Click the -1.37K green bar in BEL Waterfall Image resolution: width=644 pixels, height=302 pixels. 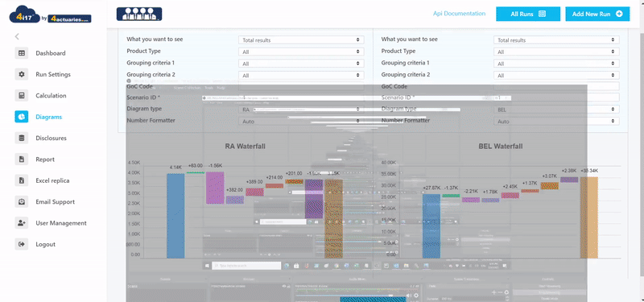[451, 196]
